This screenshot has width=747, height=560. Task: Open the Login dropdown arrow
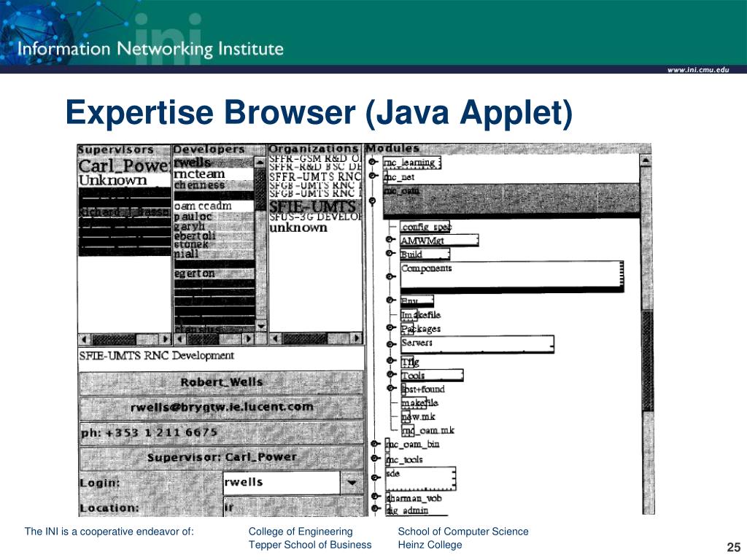pos(352,483)
